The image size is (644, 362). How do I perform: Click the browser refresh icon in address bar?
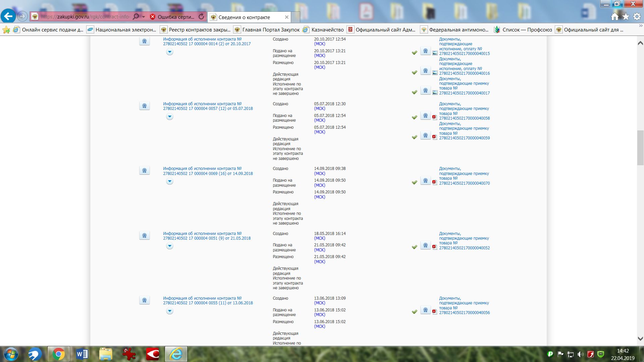tap(201, 16)
